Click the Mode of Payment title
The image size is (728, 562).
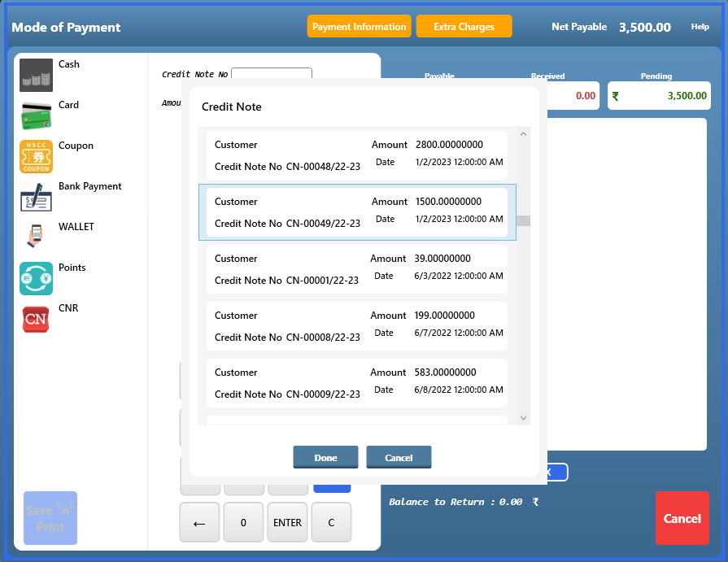[66, 28]
